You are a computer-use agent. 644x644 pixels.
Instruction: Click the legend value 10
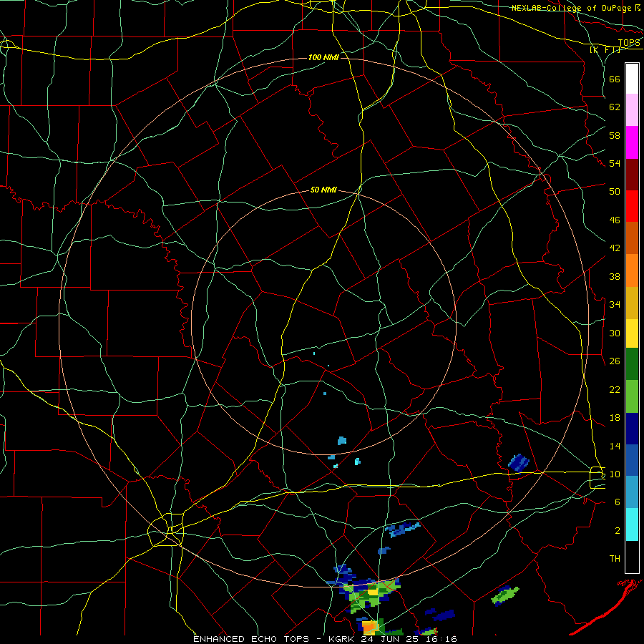coord(615,474)
